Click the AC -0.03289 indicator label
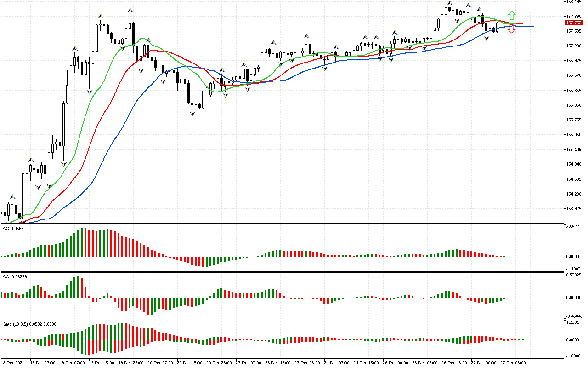 (15, 276)
